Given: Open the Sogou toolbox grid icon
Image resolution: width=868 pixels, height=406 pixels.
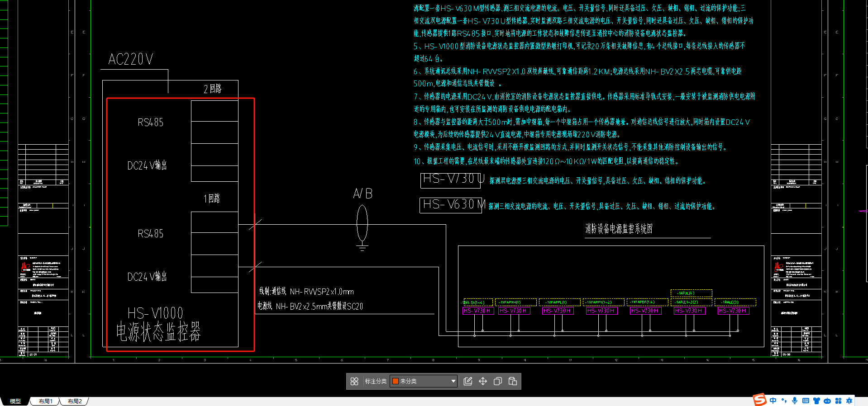Looking at the screenshot, I should pos(838,401).
